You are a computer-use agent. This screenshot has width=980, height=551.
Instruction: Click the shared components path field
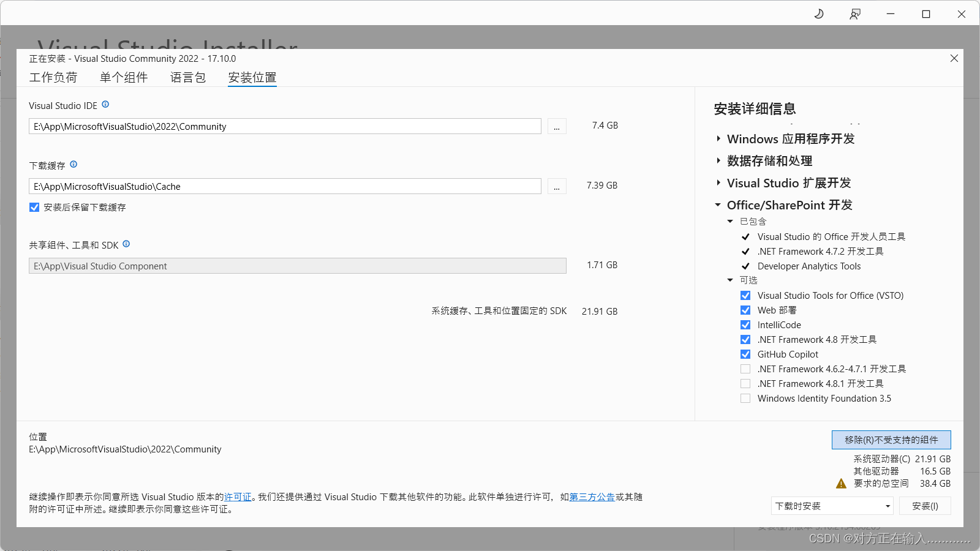[298, 266]
